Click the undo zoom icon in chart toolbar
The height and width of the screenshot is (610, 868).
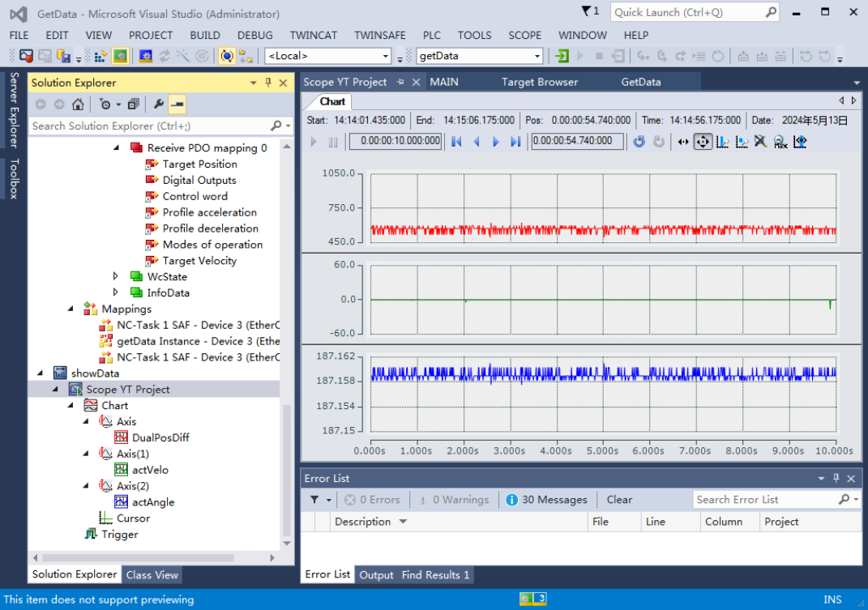639,142
